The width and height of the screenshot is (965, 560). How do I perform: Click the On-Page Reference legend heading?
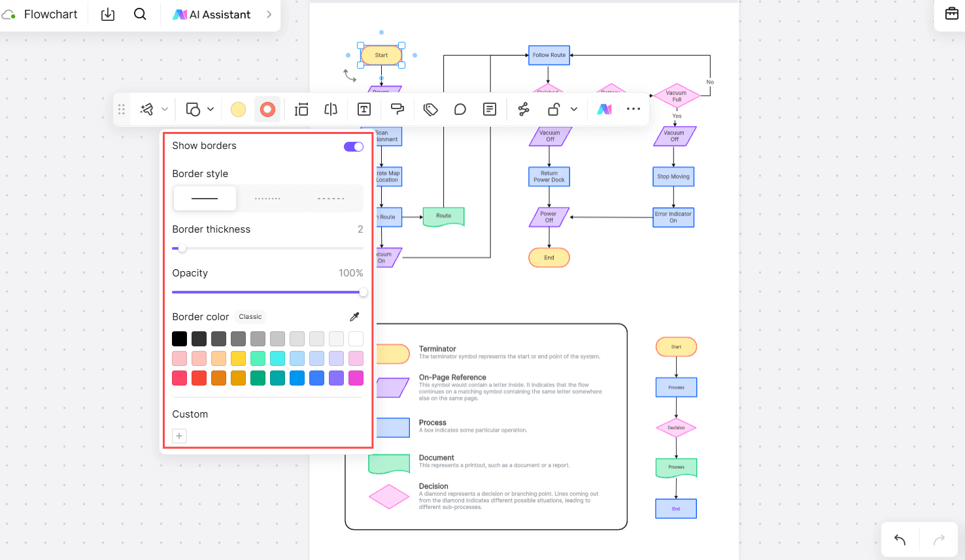pos(452,378)
